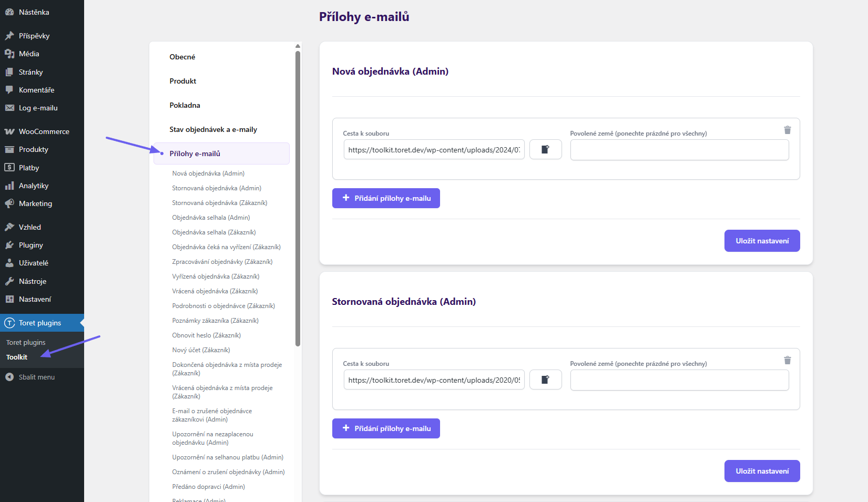
Task: Switch to the Obecné tab
Action: pyautogui.click(x=182, y=57)
